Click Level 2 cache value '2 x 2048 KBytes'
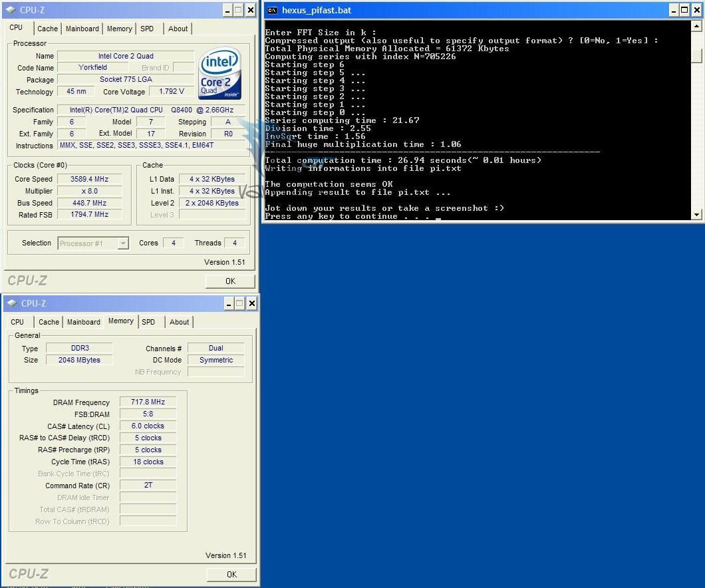This screenshot has height=588, width=705. [212, 203]
